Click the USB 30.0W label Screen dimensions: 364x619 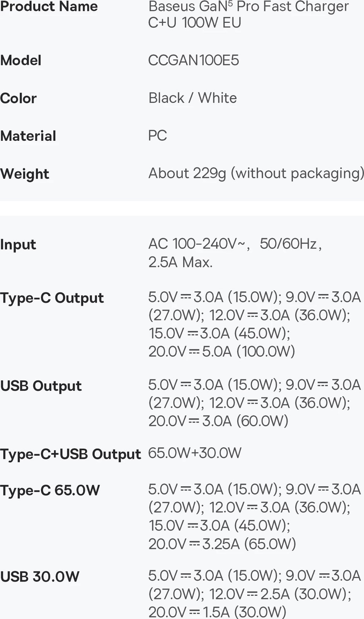40,576
